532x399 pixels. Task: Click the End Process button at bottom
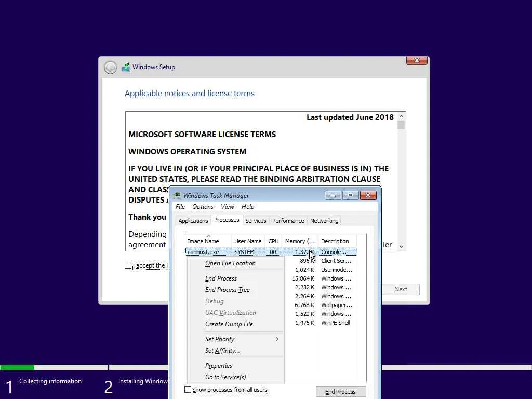coord(341,392)
